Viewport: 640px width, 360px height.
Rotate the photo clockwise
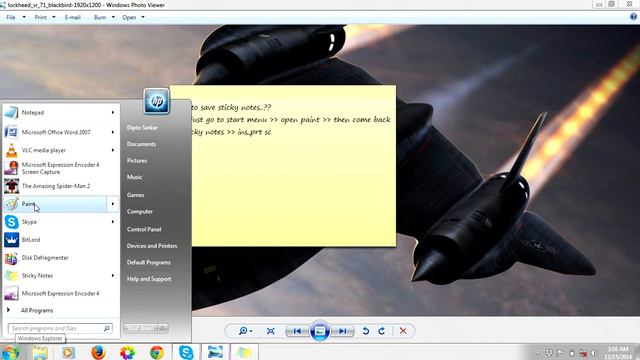(382, 331)
